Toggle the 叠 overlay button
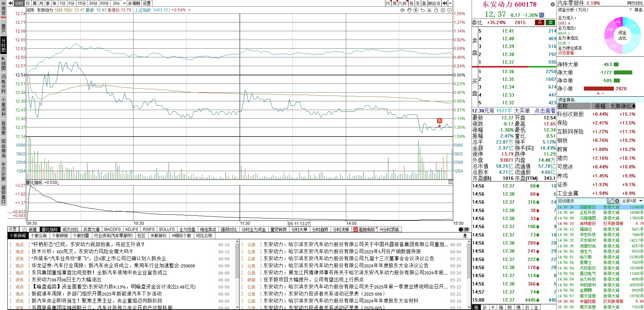The image size is (644, 310). click(x=424, y=3)
